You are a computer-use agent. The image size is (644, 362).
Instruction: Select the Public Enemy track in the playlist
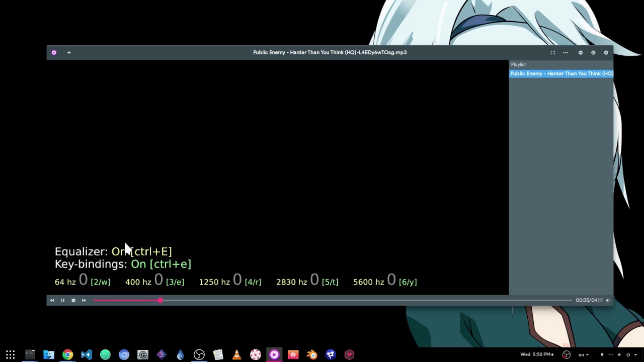pyautogui.click(x=561, y=73)
